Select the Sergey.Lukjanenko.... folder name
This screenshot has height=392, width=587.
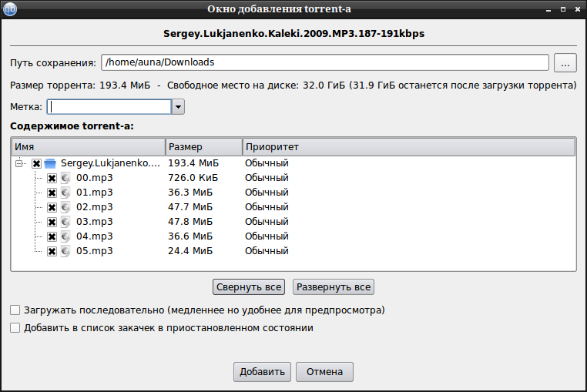pos(110,163)
